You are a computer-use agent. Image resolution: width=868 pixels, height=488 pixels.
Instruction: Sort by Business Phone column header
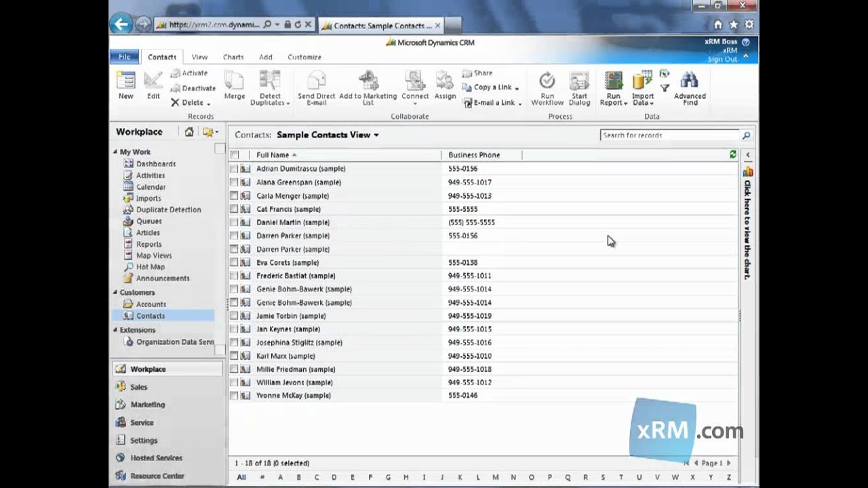[474, 155]
